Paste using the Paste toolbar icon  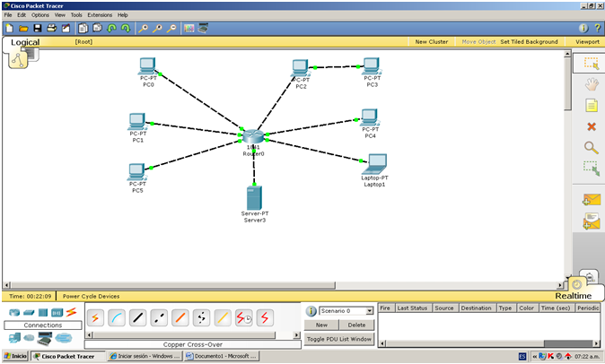point(97,28)
